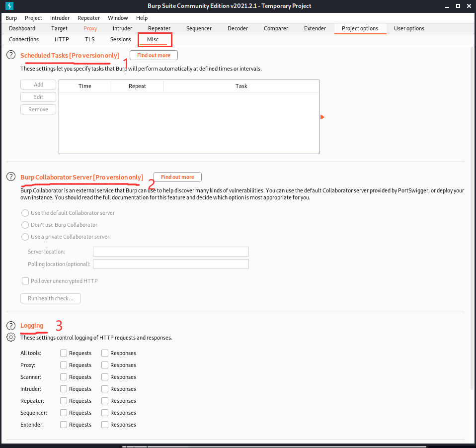The height and width of the screenshot is (448, 476).
Task: Open the Burp menu
Action: [x=11, y=18]
